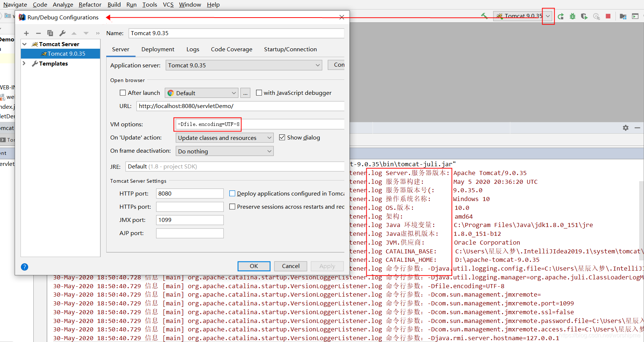Switch to the Server tab

(121, 49)
